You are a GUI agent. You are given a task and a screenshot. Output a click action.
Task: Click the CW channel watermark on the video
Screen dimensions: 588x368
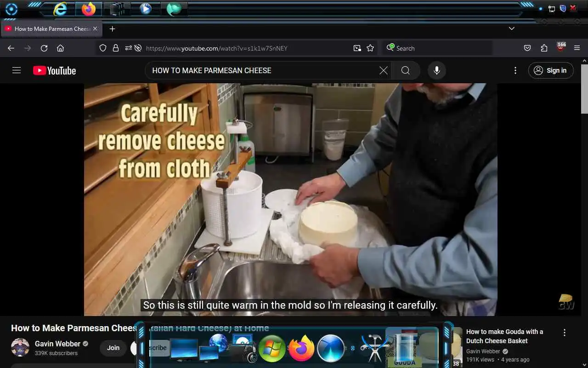[x=566, y=302]
